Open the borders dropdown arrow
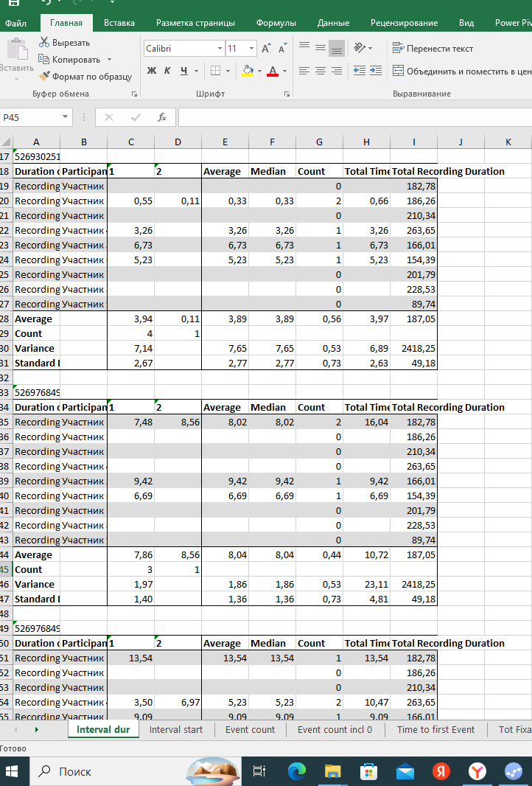This screenshot has width=532, height=786. pos(228,72)
